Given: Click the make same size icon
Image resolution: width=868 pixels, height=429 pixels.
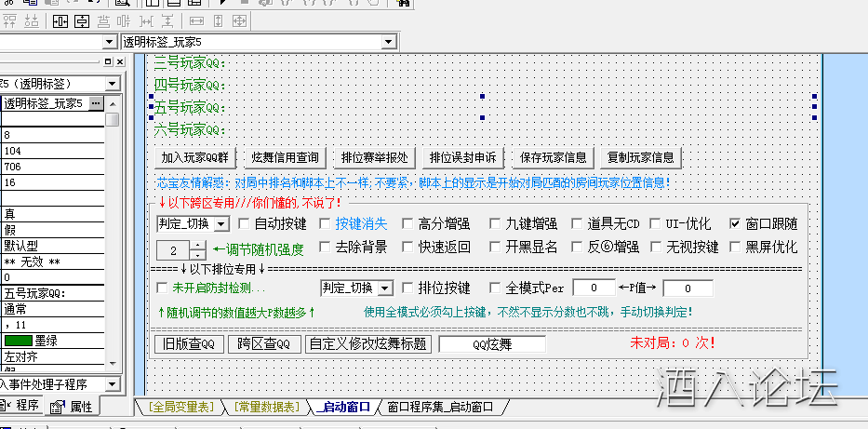Looking at the screenshot, I should coord(239,20).
